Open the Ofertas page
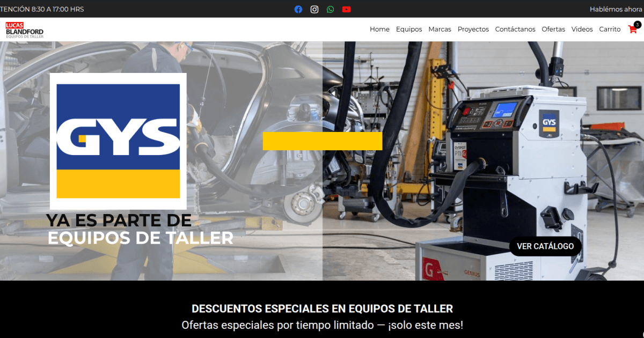Viewport: 644px width, 338px height. point(553,30)
